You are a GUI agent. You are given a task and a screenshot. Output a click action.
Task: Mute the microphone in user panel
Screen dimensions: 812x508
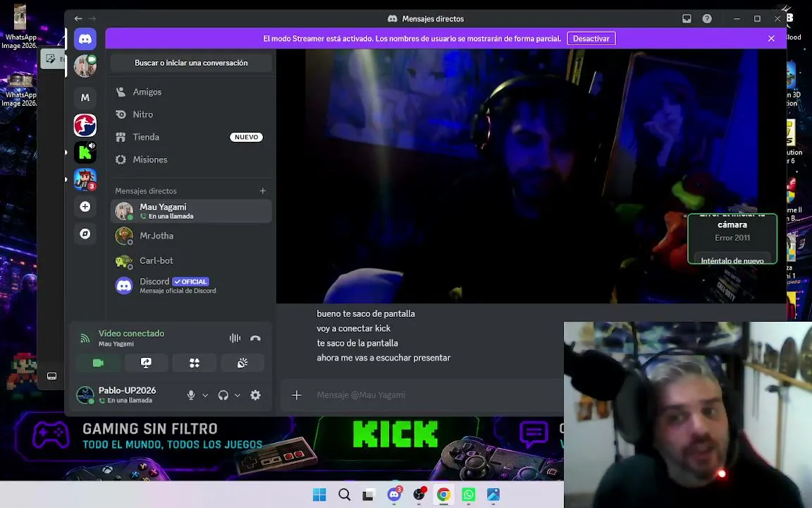coord(191,395)
